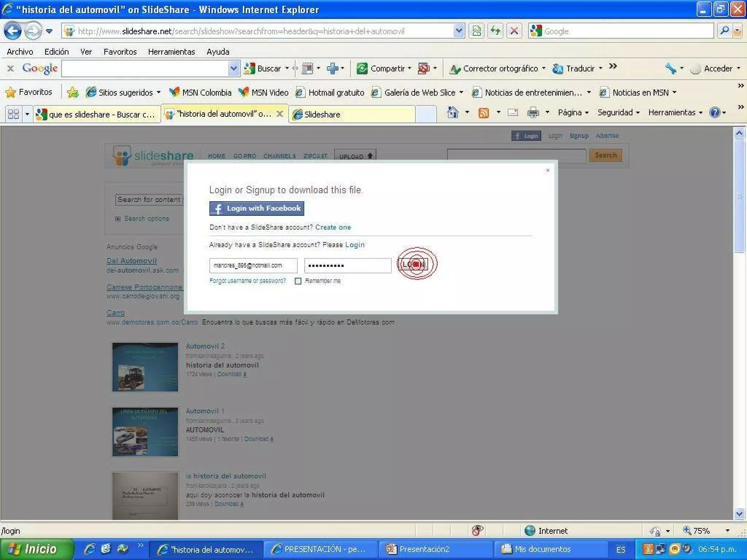Click the Print icon in command bar

click(533, 113)
